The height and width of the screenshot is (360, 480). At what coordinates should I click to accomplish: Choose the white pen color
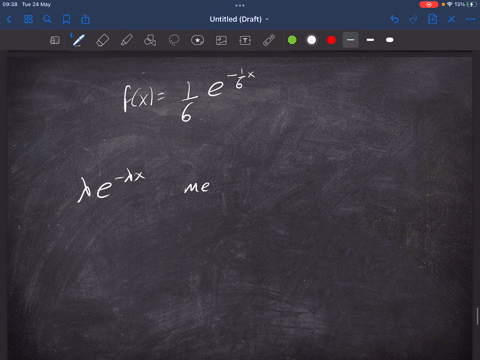point(312,40)
